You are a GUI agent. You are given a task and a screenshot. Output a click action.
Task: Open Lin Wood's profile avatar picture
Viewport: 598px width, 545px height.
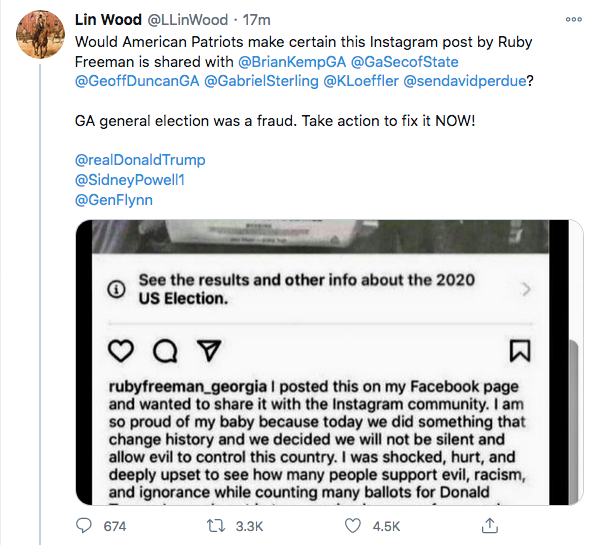coord(40,34)
